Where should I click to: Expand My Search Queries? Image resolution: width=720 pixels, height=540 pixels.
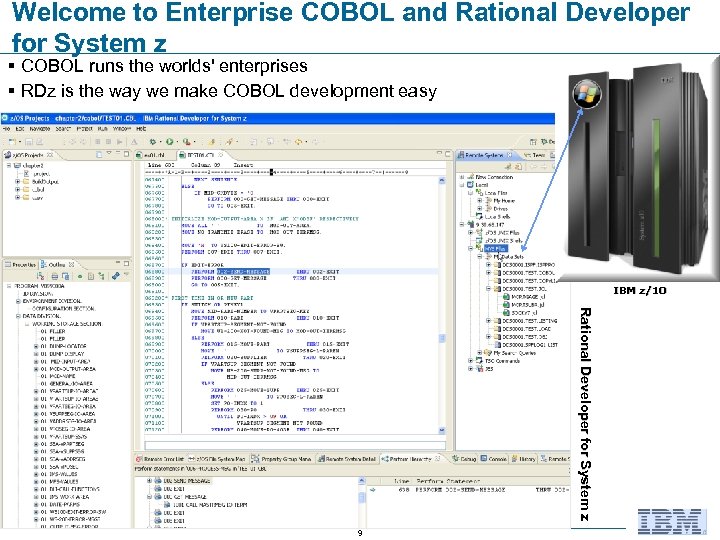pyautogui.click(x=480, y=353)
